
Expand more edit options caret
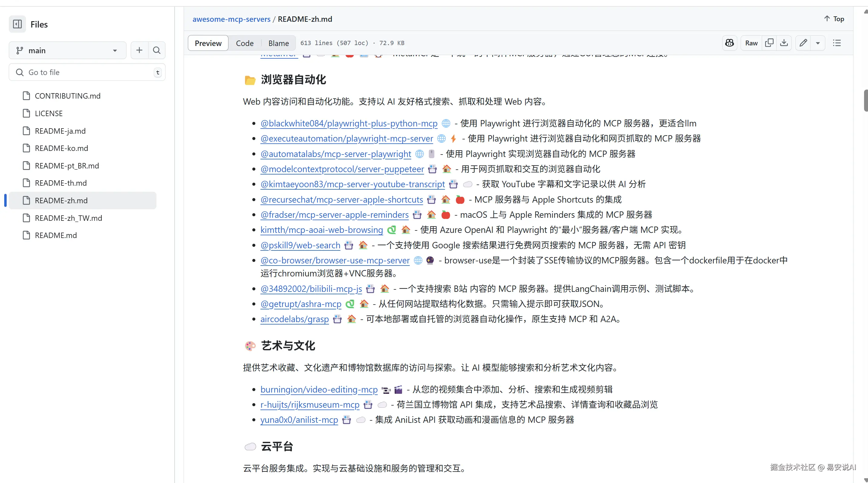pyautogui.click(x=818, y=43)
